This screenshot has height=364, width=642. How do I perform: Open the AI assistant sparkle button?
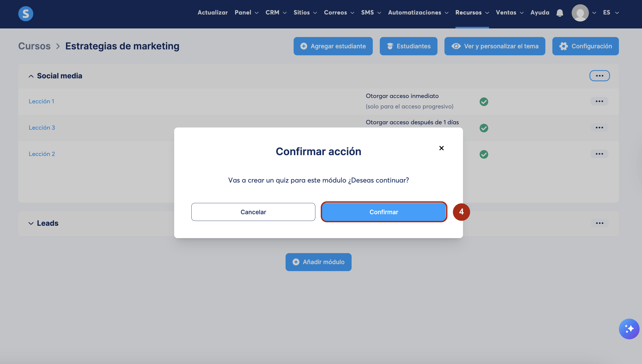click(629, 329)
